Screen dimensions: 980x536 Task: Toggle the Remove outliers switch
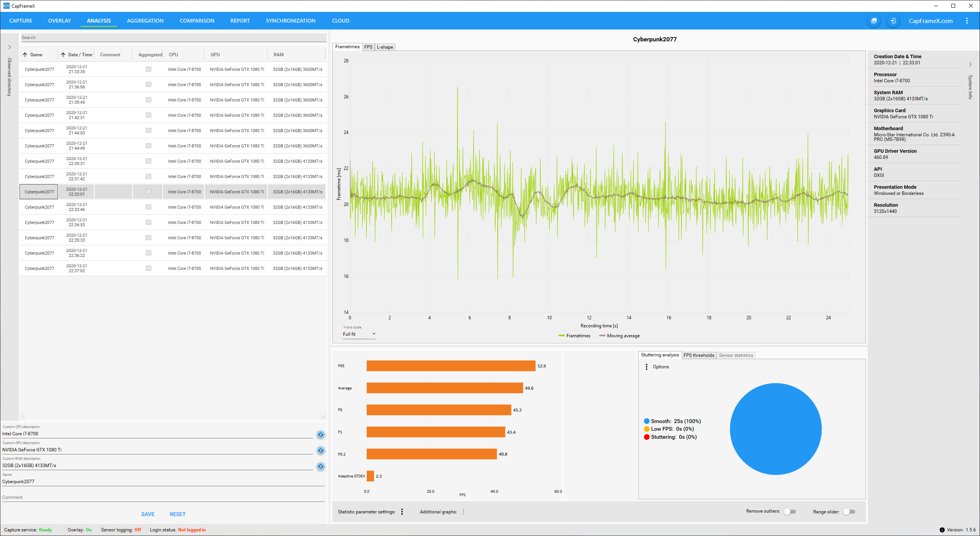pos(790,512)
